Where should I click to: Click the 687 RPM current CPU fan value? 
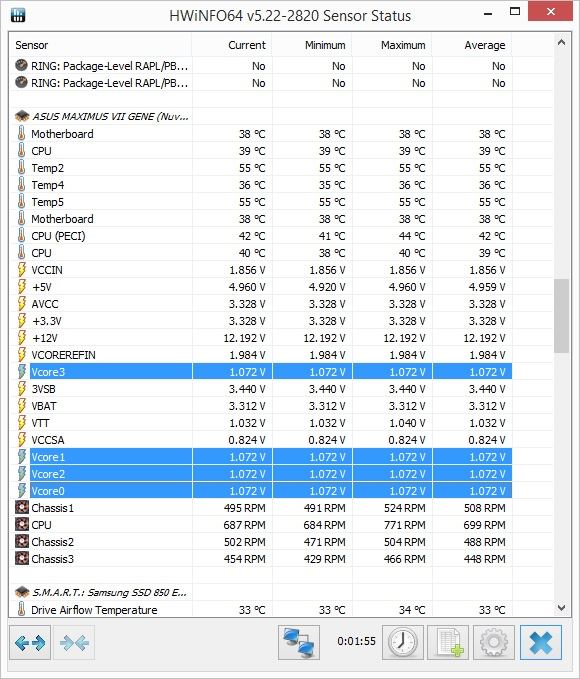pyautogui.click(x=244, y=525)
